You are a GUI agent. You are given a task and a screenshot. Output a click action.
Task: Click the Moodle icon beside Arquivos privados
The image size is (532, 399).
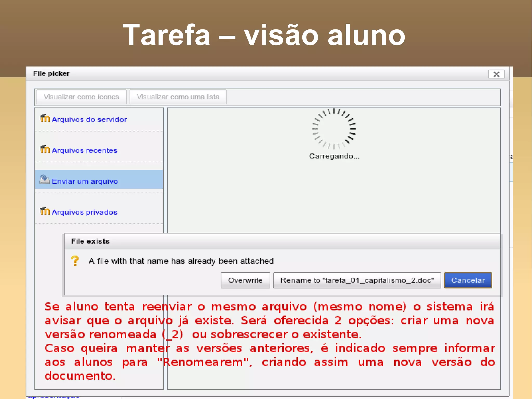[x=45, y=211]
